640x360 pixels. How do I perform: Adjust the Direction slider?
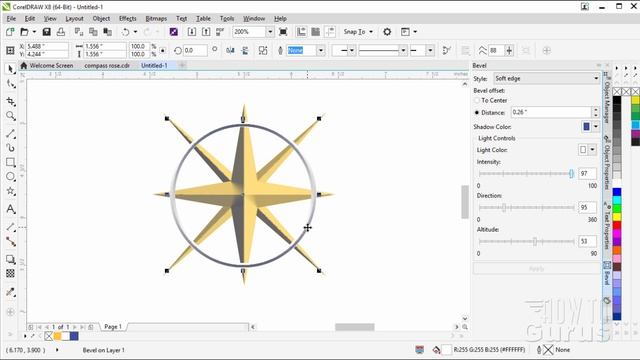tap(504, 208)
